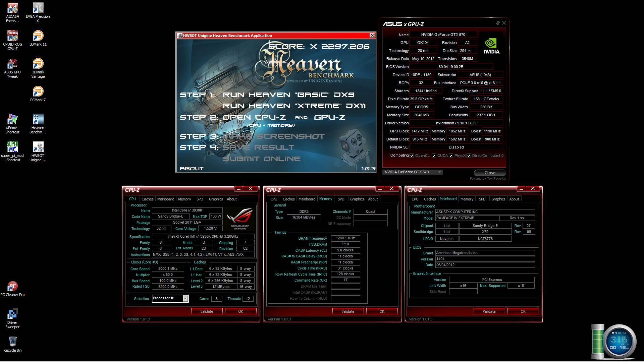The height and width of the screenshot is (362, 644).
Task: Open Memory tab in CPU-Z Mainboard window
Action: (x=467, y=199)
